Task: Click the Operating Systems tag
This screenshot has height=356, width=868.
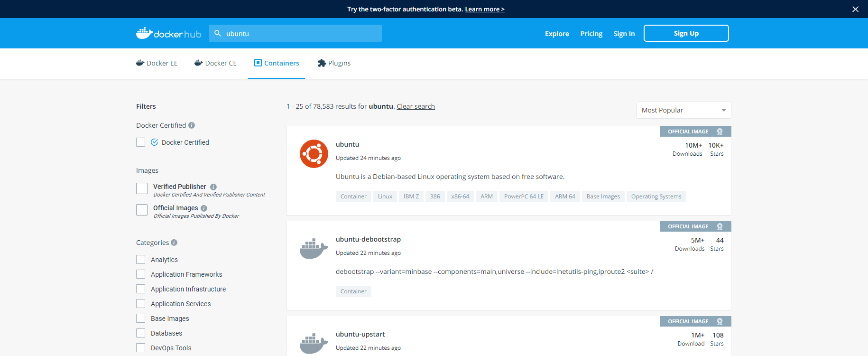Action: pyautogui.click(x=656, y=197)
